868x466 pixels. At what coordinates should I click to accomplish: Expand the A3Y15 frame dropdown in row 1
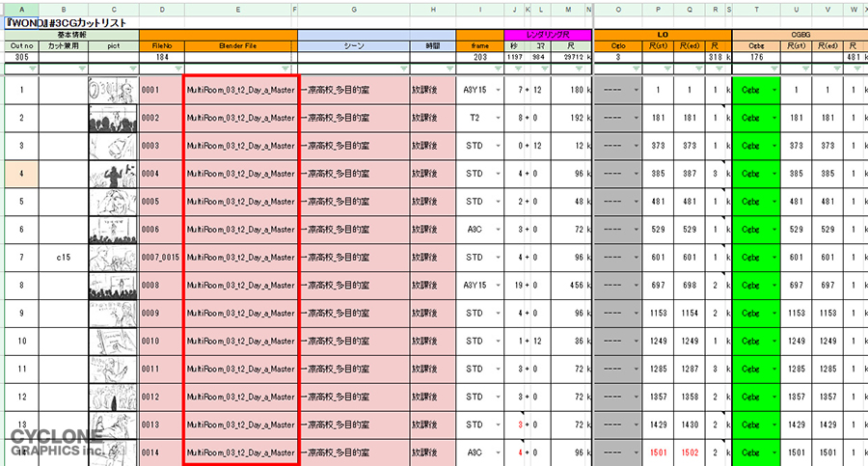click(x=498, y=90)
